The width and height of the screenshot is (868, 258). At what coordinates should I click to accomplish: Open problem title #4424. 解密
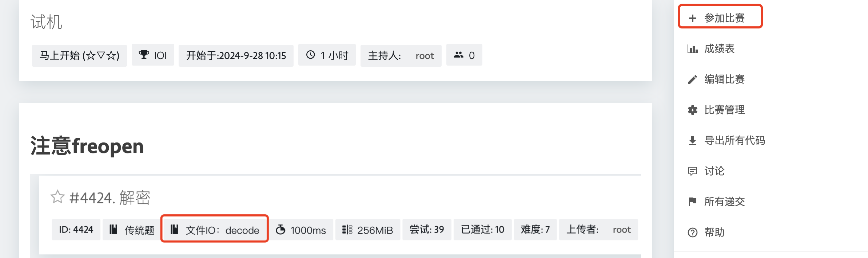tap(110, 198)
